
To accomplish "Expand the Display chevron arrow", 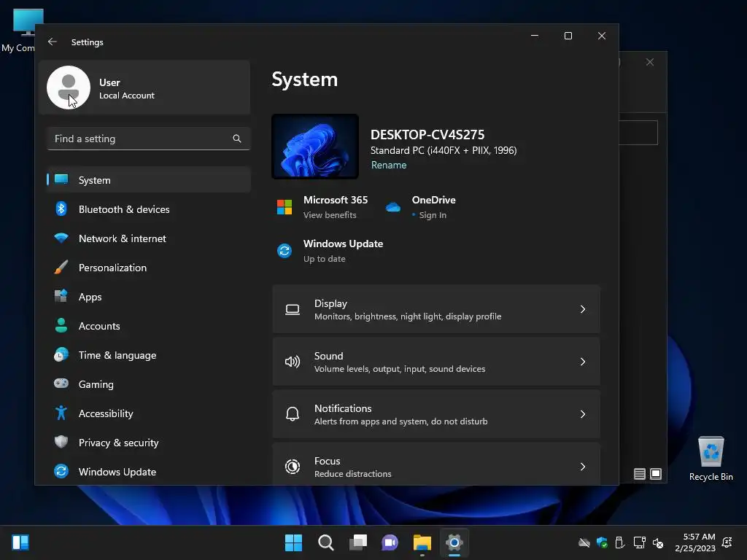I will point(583,309).
